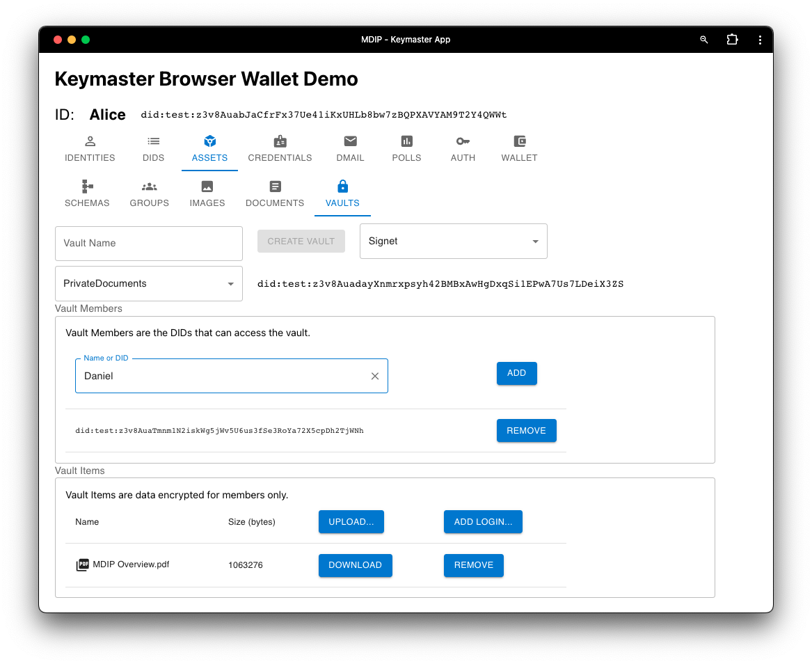The width and height of the screenshot is (812, 664).
Task: Expand the Signet registry dropdown
Action: coord(535,242)
